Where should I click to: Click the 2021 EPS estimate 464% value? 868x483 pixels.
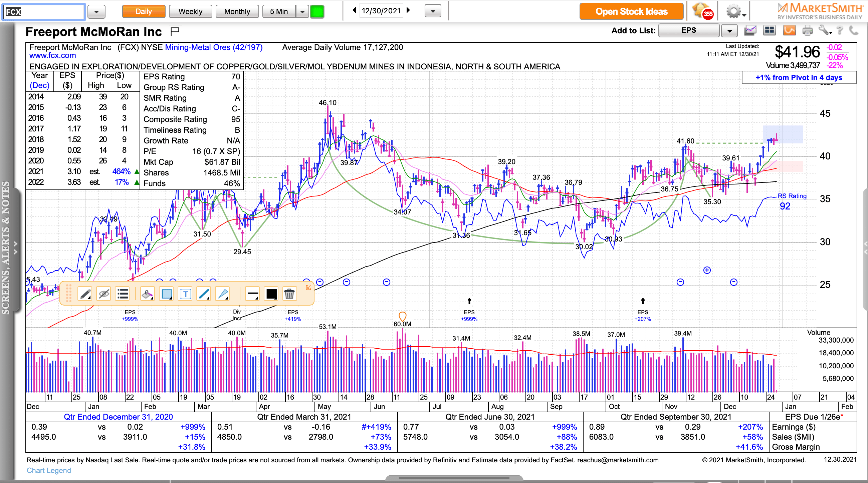click(x=121, y=171)
